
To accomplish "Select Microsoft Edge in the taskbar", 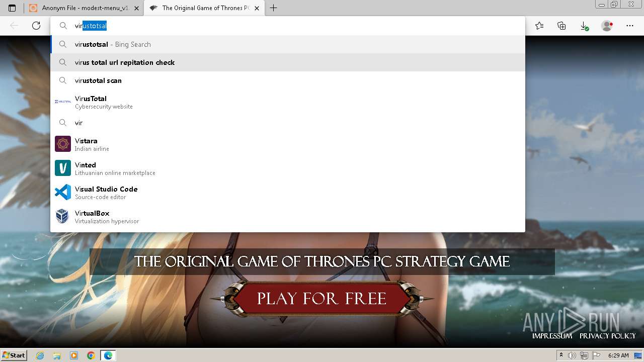I will pos(108,355).
